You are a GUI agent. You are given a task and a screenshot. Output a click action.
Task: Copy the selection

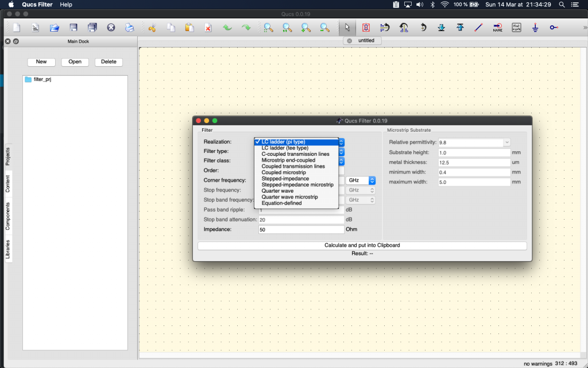[x=171, y=28]
